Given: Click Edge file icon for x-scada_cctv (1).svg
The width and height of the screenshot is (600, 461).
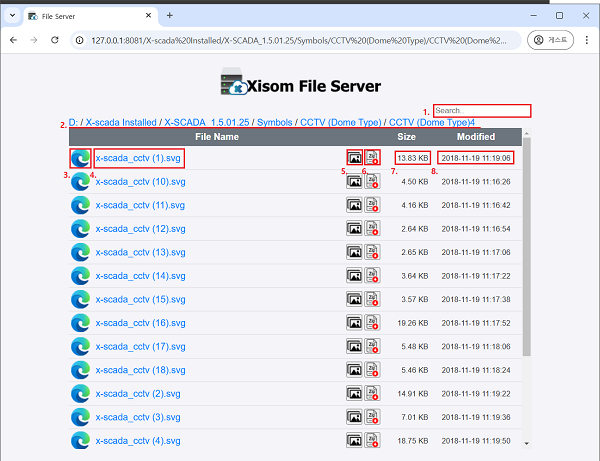Looking at the screenshot, I should coord(80,158).
